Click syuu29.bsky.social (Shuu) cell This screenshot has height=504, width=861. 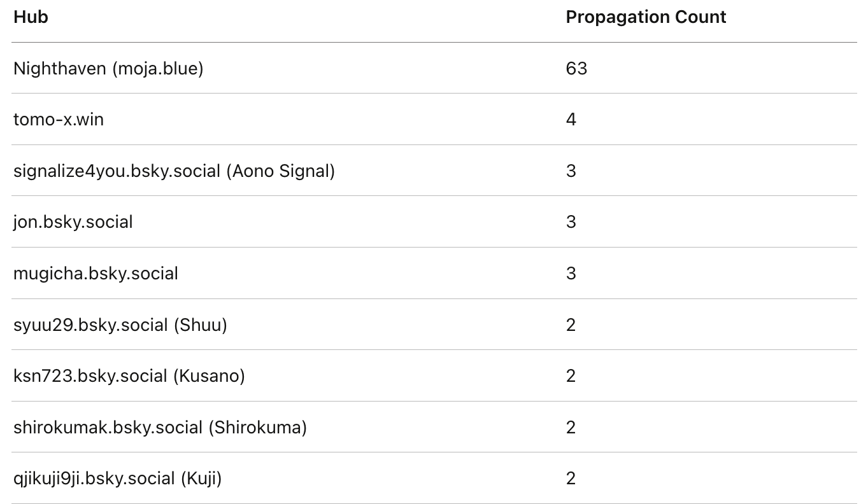tap(120, 325)
